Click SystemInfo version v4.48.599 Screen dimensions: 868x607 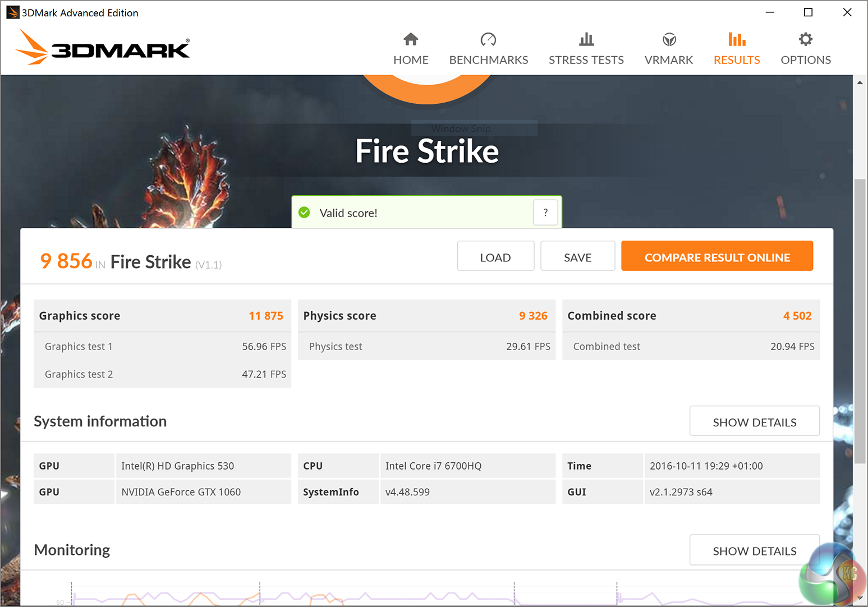(408, 492)
